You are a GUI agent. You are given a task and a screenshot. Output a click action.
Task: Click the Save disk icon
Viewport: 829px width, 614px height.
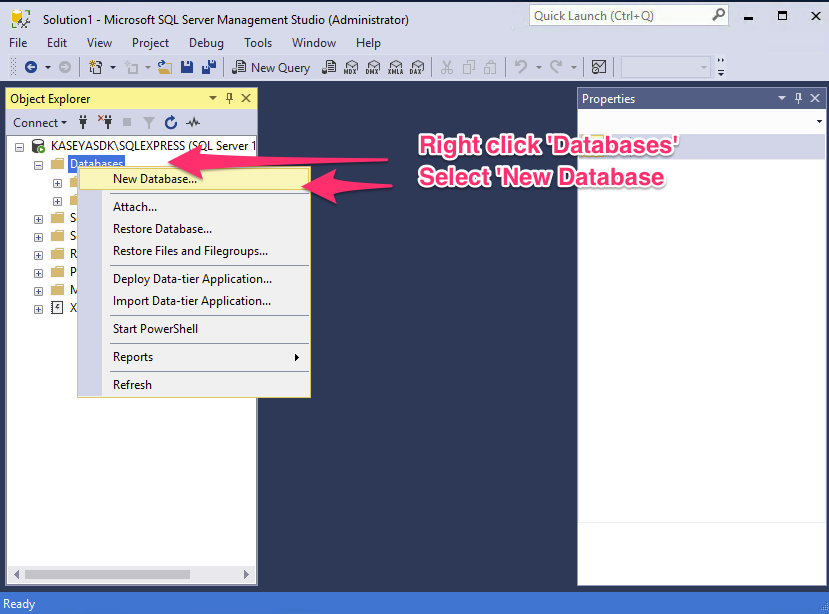click(x=187, y=67)
